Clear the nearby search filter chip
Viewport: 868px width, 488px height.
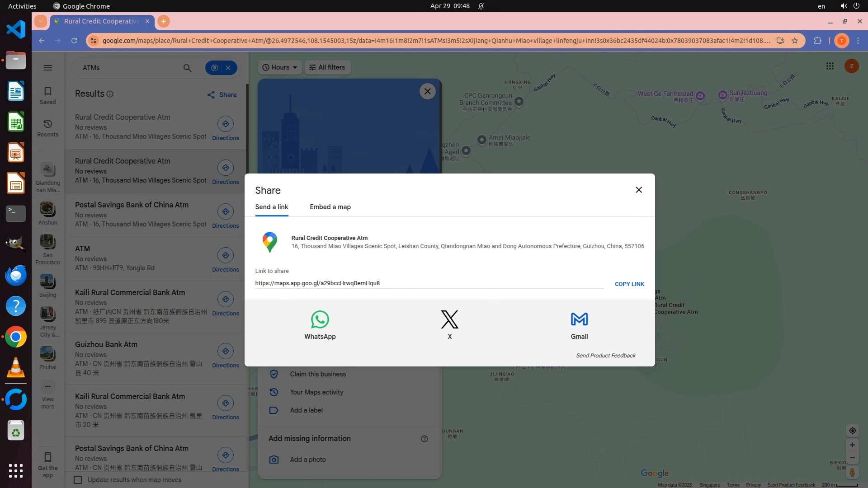pyautogui.click(x=228, y=68)
